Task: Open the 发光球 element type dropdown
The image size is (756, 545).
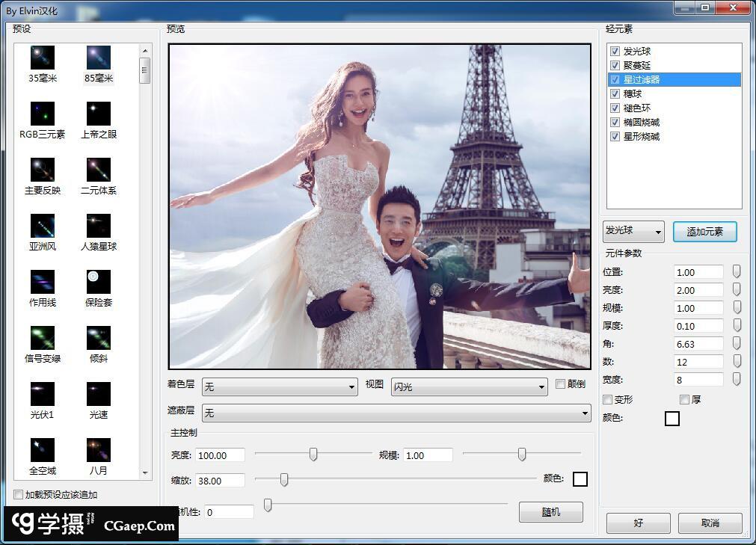Action: [633, 232]
